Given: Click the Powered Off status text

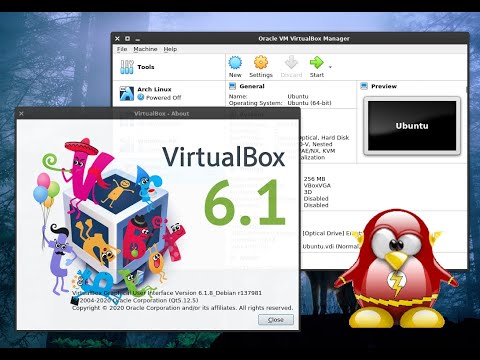Looking at the screenshot, I should pyautogui.click(x=163, y=98).
